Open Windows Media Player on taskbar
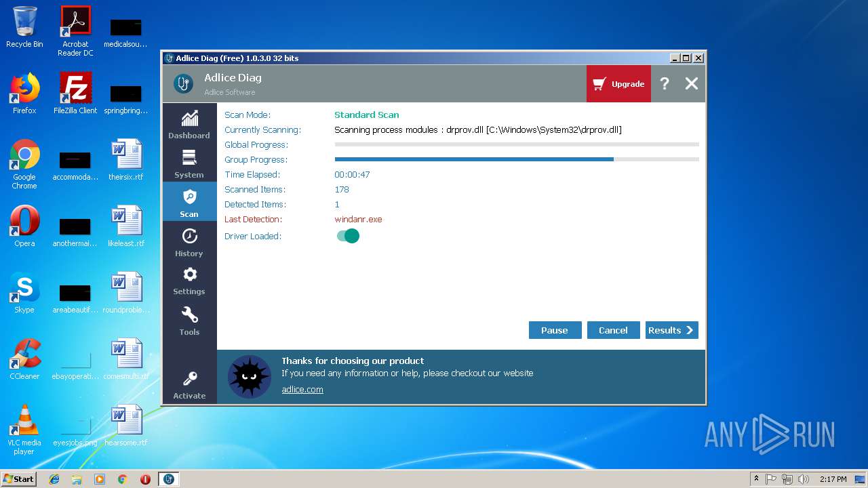Screen dimensions: 868x488 click(100, 479)
